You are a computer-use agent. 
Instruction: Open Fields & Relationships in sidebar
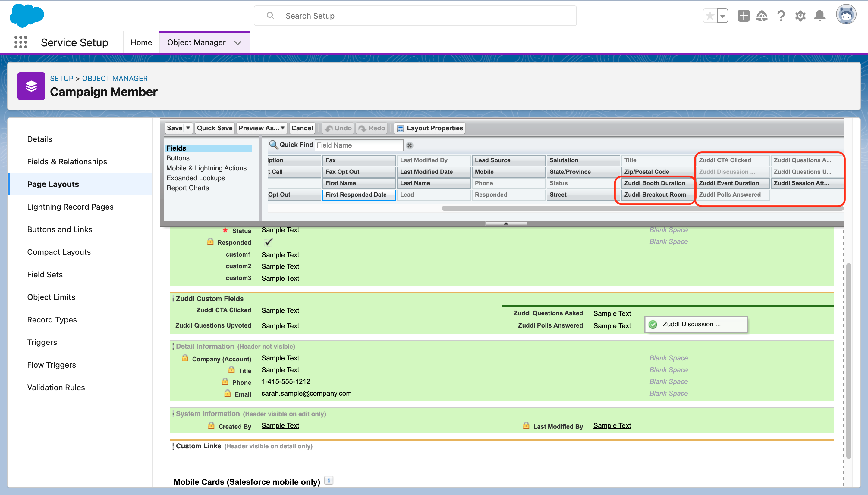pyautogui.click(x=67, y=161)
